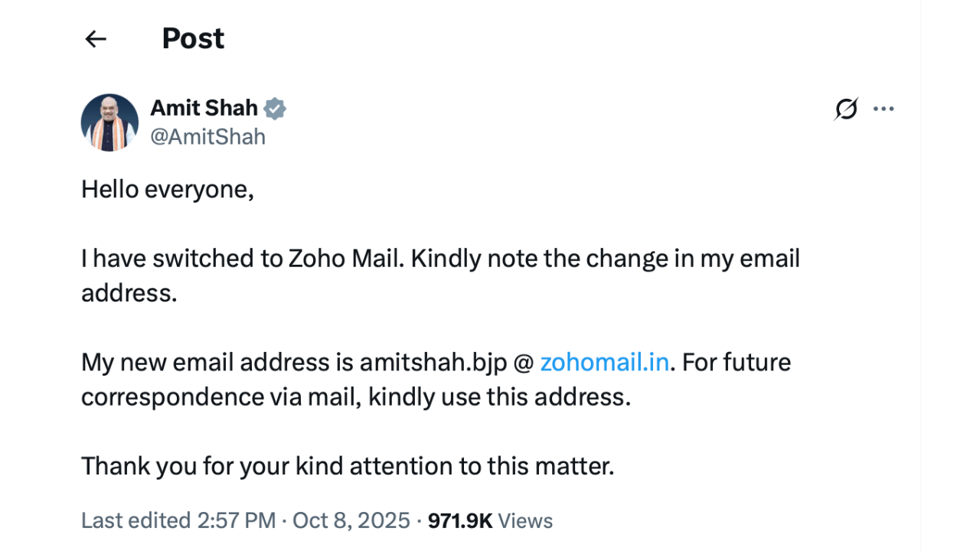This screenshot has height=551, width=980.
Task: Click the Amit Shah display name
Action: (x=204, y=109)
